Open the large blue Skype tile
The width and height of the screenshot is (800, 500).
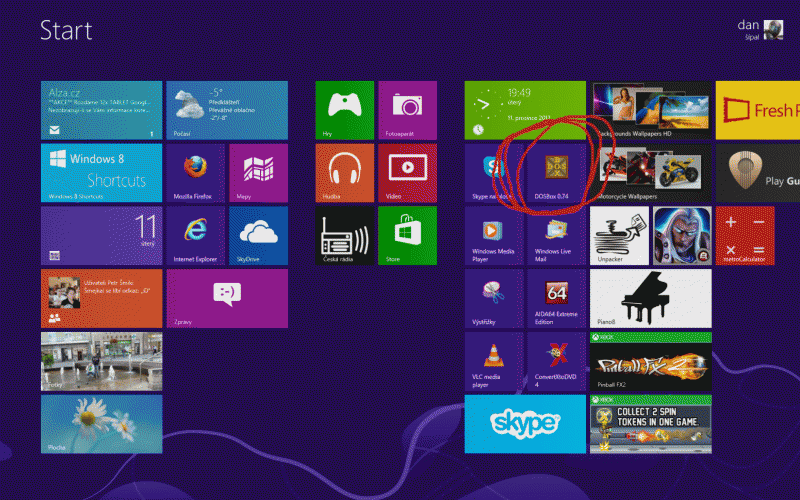tap(525, 424)
